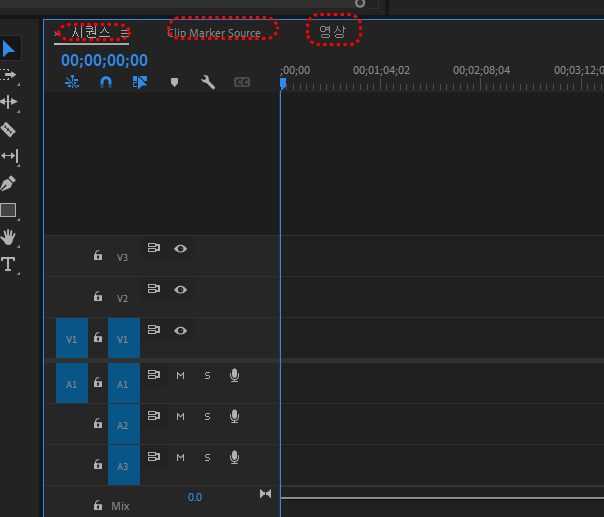This screenshot has width=604, height=517.
Task: Choose the Track Select Forward tool
Action: click(8, 75)
